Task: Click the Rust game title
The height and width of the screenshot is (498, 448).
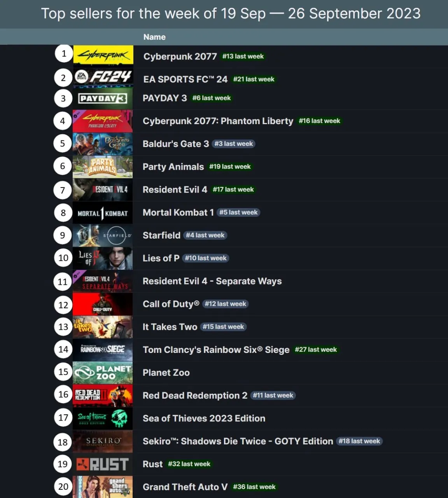Action: point(152,464)
